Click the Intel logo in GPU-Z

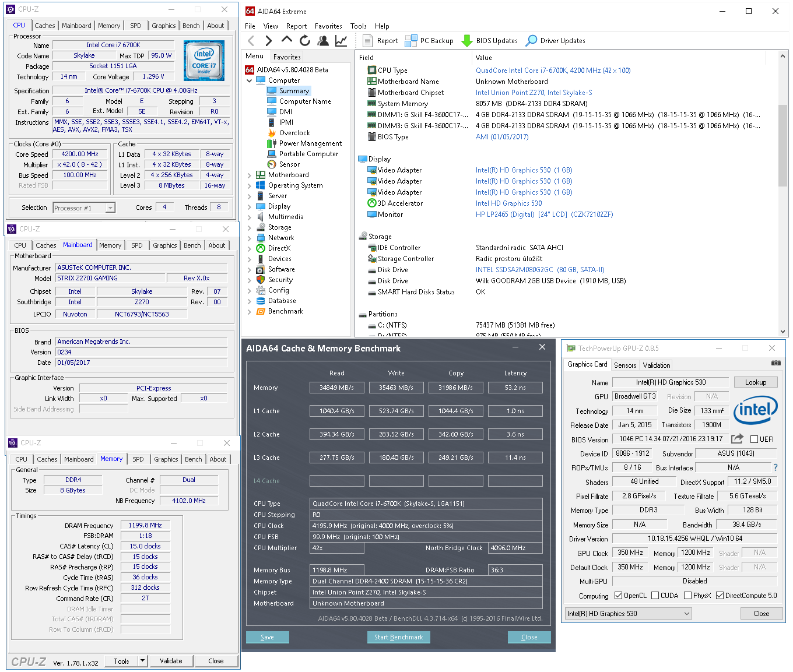click(755, 410)
